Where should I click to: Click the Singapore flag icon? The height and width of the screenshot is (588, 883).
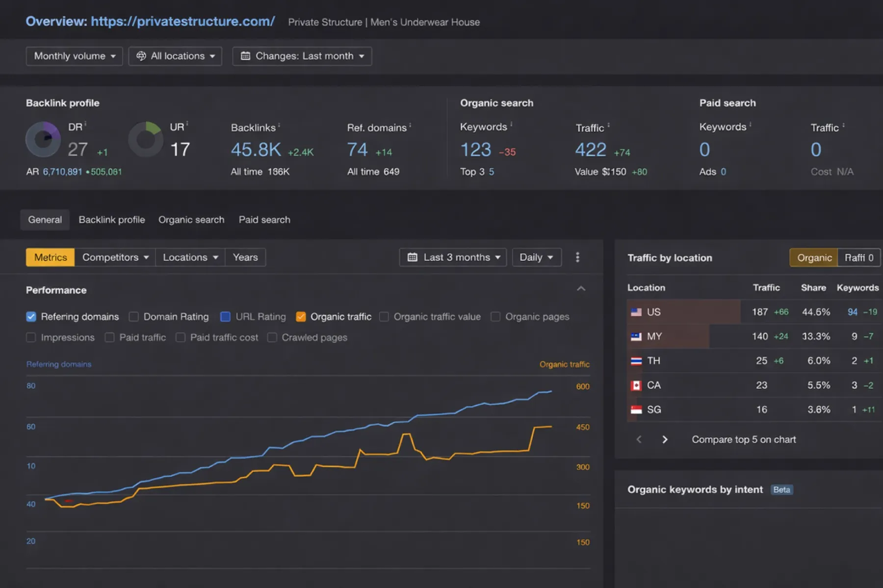636,409
